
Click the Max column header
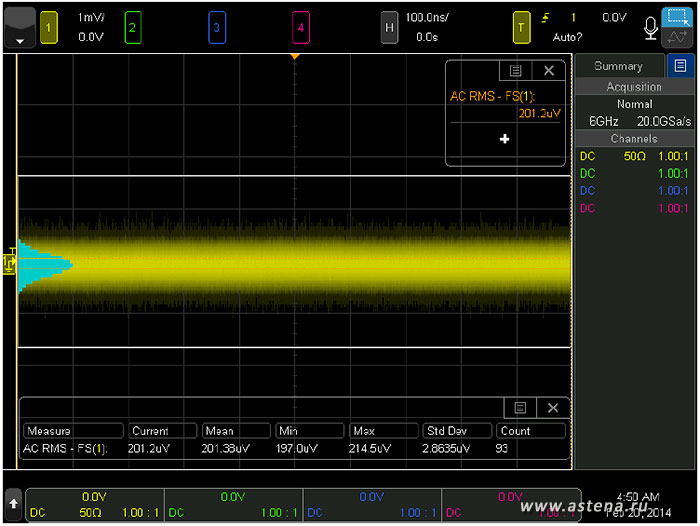(383, 431)
